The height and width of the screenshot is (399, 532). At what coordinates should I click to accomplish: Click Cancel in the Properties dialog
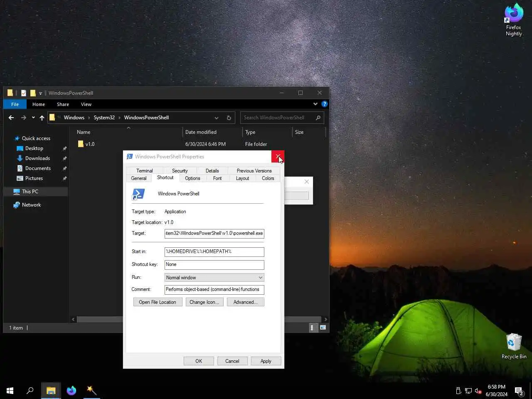pyautogui.click(x=232, y=361)
